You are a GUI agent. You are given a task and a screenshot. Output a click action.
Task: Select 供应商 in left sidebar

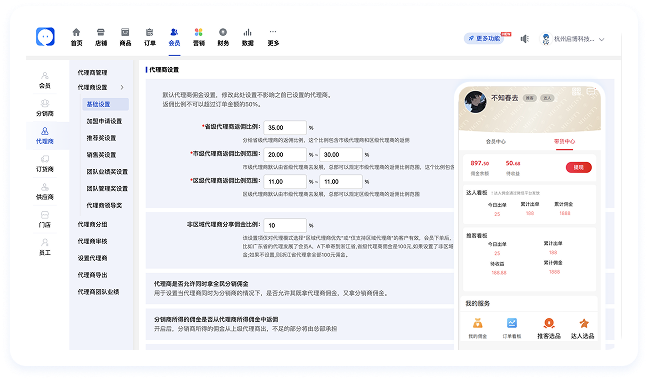pyautogui.click(x=45, y=192)
